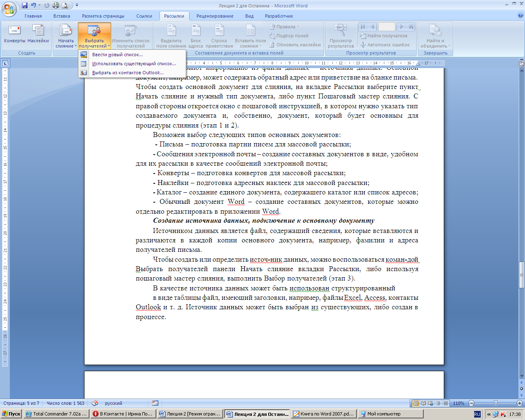Screen dimensions: 525x420
Task: Click the record number input field
Action: click(387, 27)
